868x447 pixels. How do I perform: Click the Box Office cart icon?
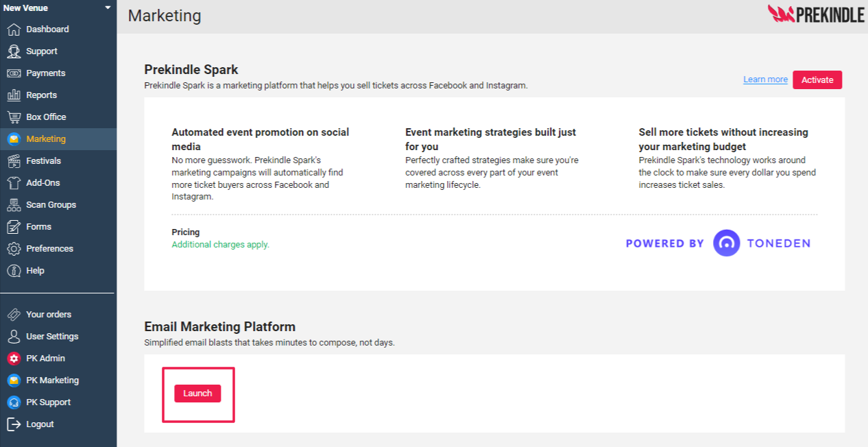pos(14,117)
